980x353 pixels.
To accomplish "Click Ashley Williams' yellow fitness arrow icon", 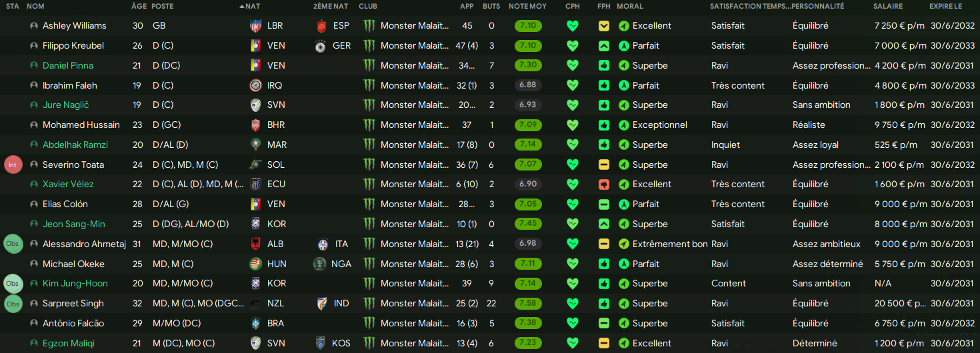I will pos(604,26).
